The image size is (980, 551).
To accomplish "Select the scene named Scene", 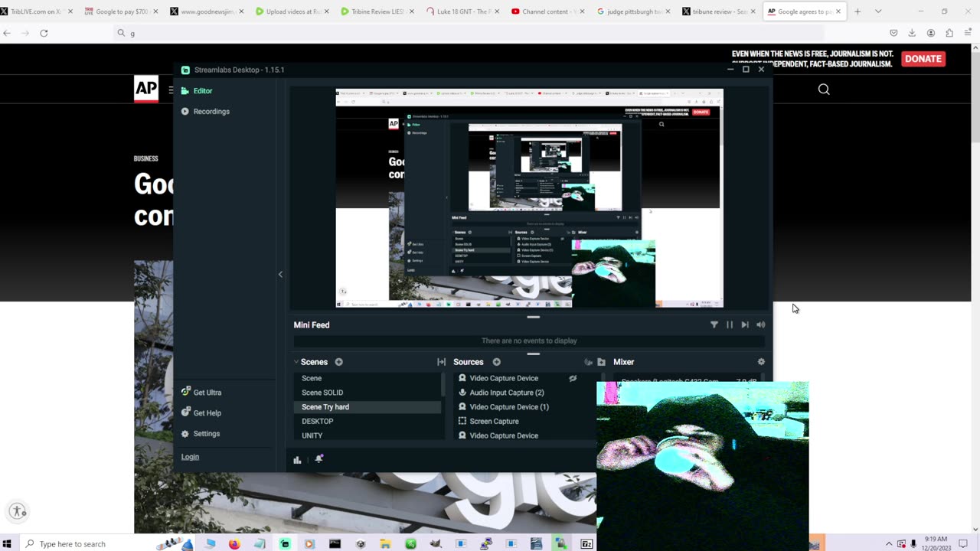I will pyautogui.click(x=312, y=378).
